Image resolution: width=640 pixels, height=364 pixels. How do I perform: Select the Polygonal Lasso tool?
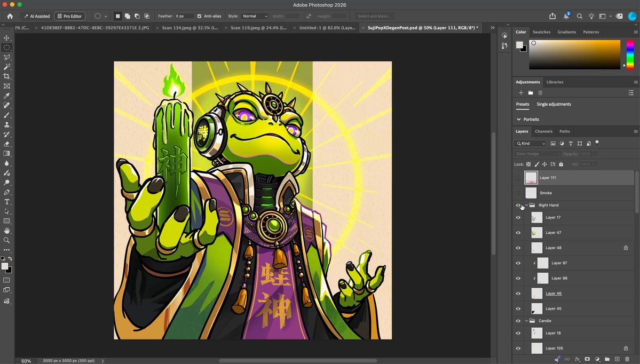tap(6, 57)
